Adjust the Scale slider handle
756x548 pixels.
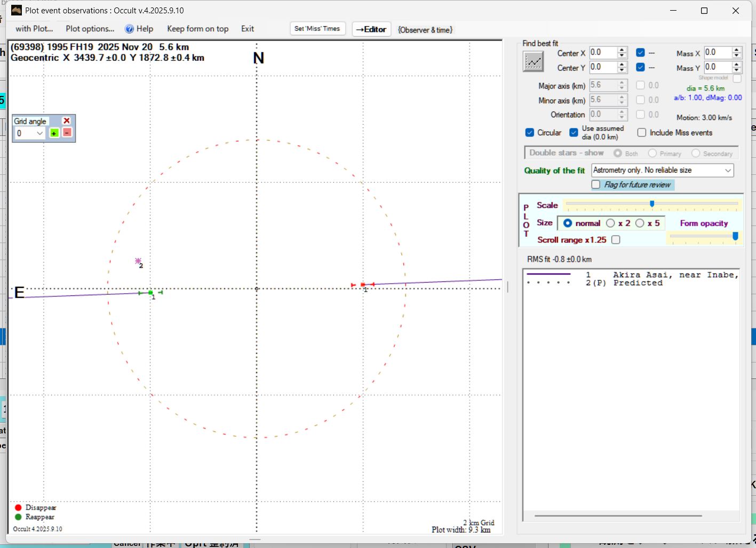(652, 204)
